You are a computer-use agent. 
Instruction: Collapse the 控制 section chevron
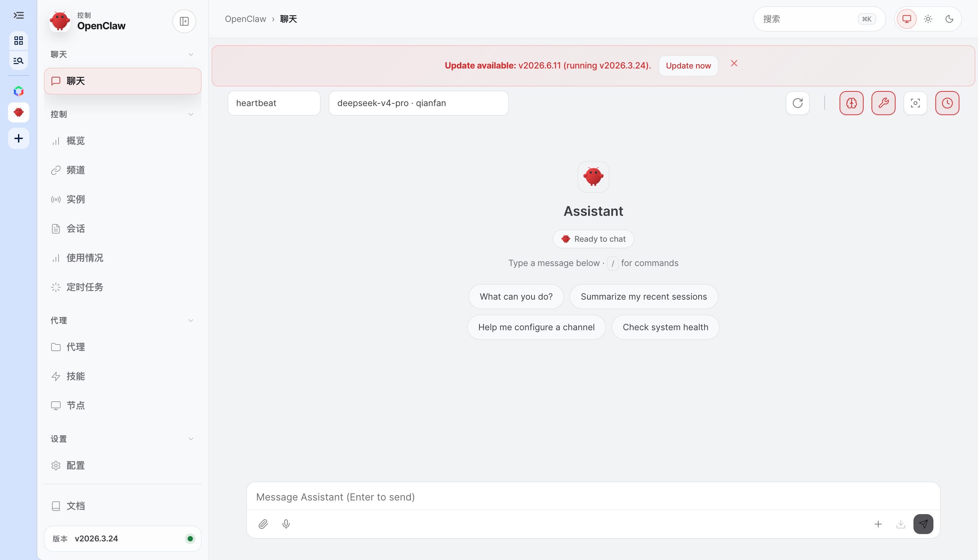coord(191,114)
